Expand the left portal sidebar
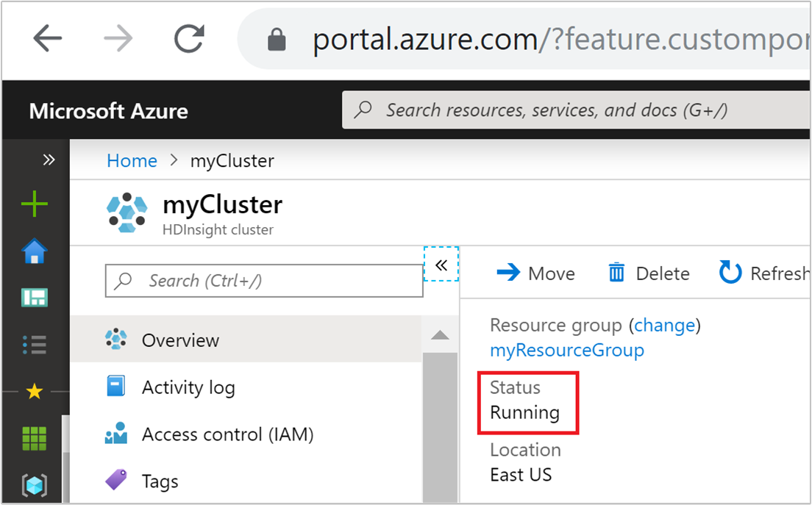 [49, 160]
